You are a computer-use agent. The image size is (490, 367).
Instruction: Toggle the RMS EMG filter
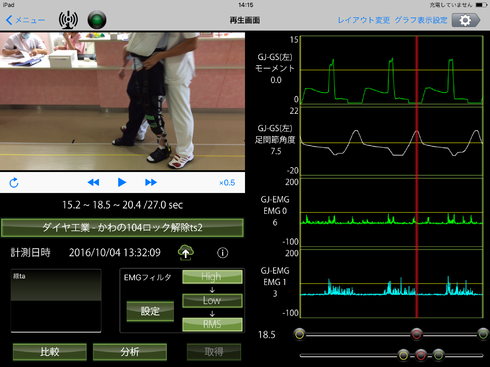[x=212, y=324]
